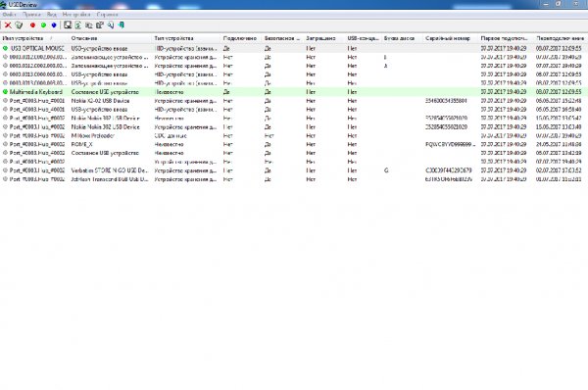Click Да in Подключено column of USB OPTICAL MOUSE
The width and height of the screenshot is (588, 390).
pos(226,48)
